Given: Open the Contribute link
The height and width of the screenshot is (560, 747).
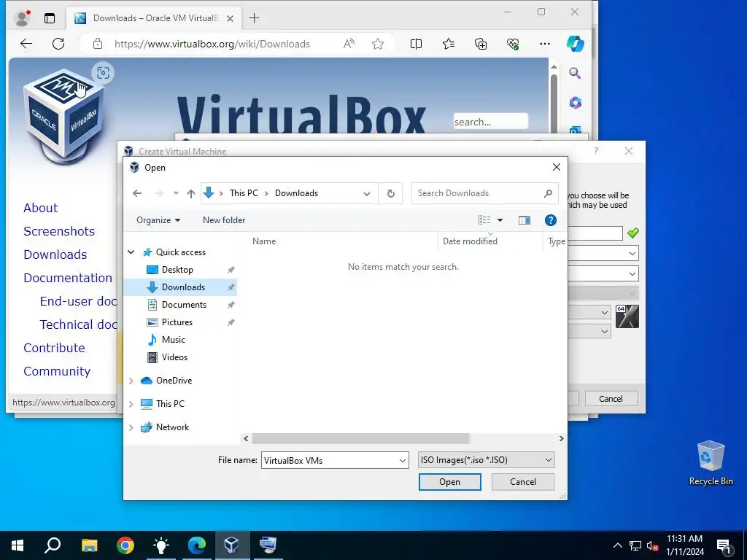Looking at the screenshot, I should coord(54,348).
